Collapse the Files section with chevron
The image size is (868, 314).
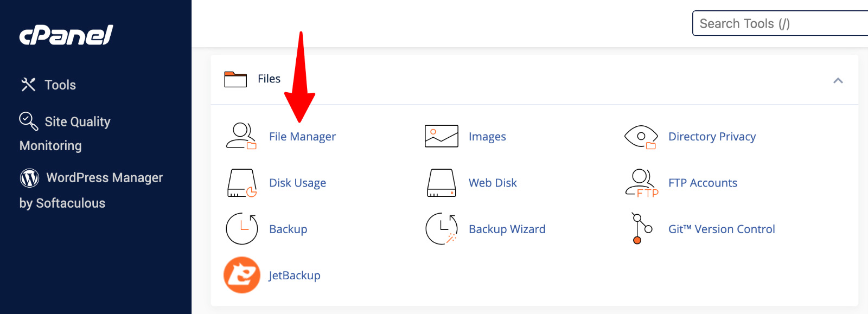[838, 81]
